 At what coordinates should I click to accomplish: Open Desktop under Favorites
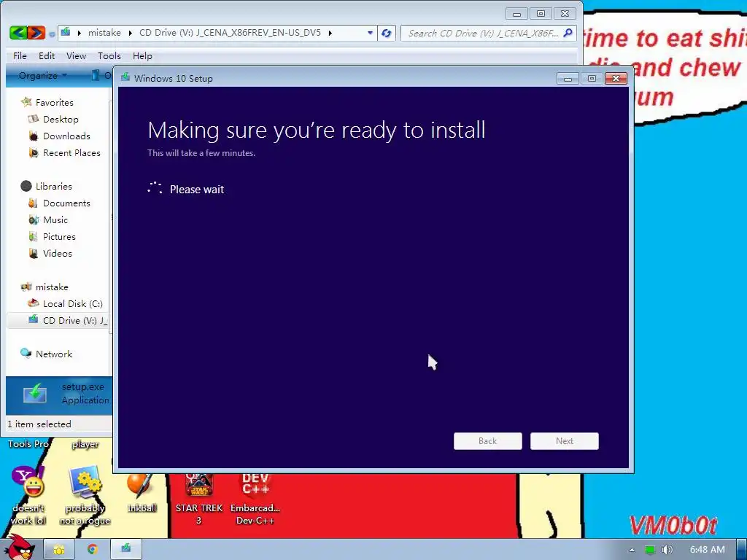(x=61, y=119)
